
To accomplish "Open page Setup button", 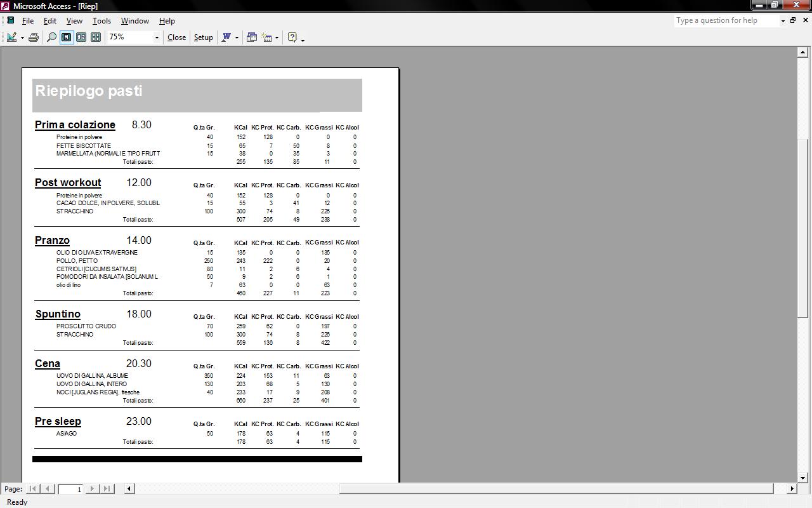I will 203,37.
